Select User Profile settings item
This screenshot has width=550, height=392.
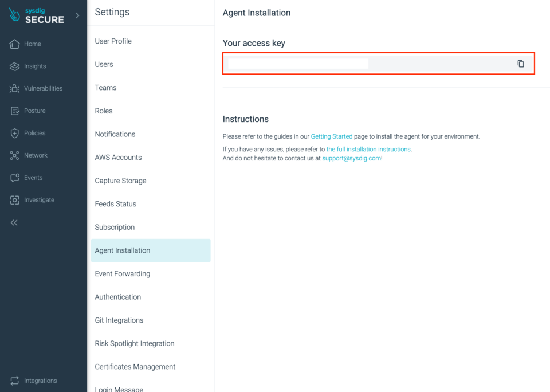113,41
